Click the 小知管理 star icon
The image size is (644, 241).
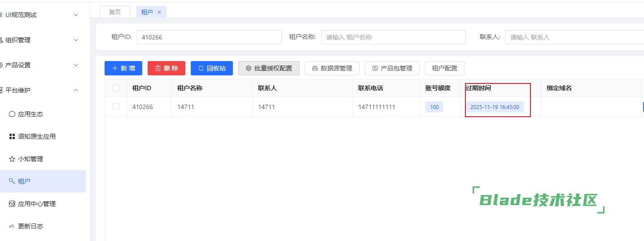(x=12, y=159)
